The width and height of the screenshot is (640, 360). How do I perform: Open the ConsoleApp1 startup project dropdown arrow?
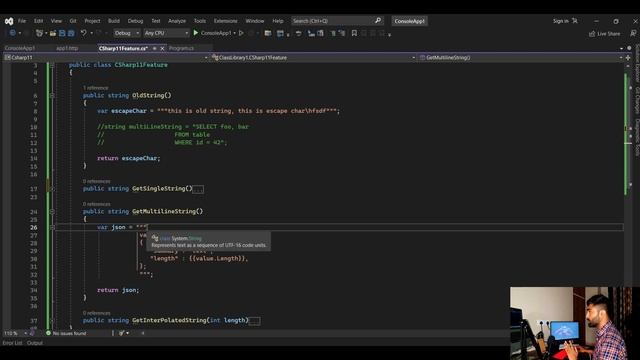click(x=235, y=33)
